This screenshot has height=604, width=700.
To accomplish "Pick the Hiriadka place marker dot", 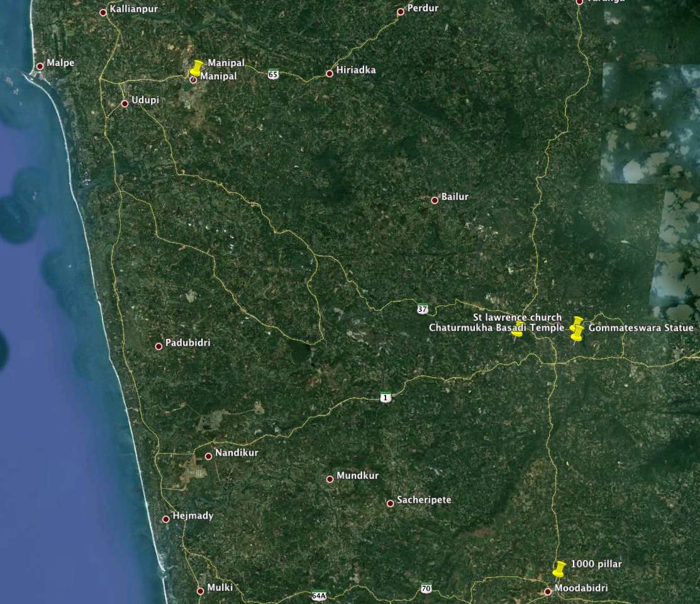I will (330, 74).
